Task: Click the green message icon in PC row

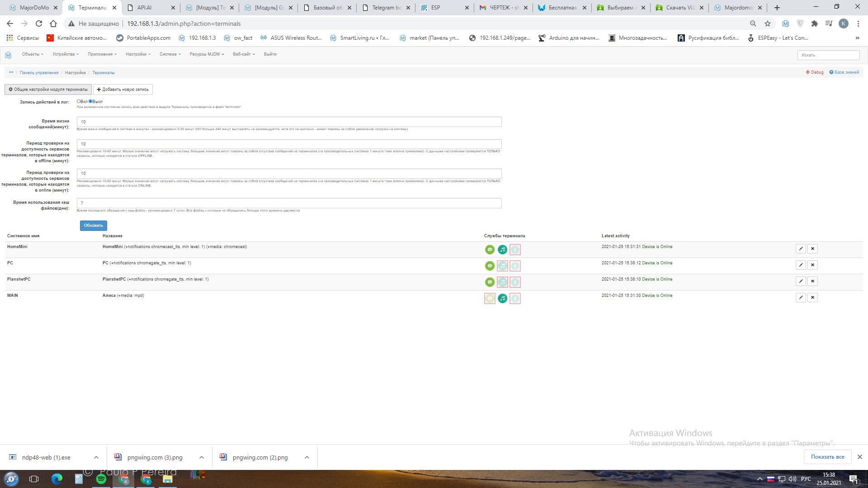Action: coord(490,266)
